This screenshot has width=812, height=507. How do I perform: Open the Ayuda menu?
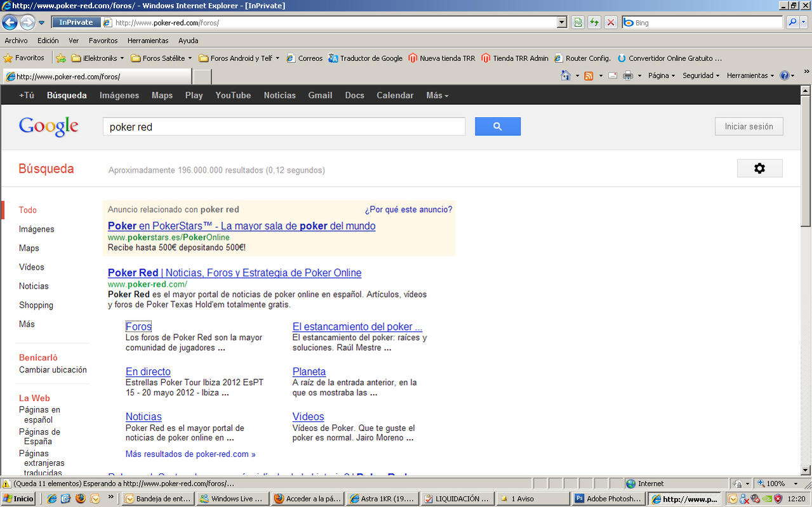coord(189,41)
